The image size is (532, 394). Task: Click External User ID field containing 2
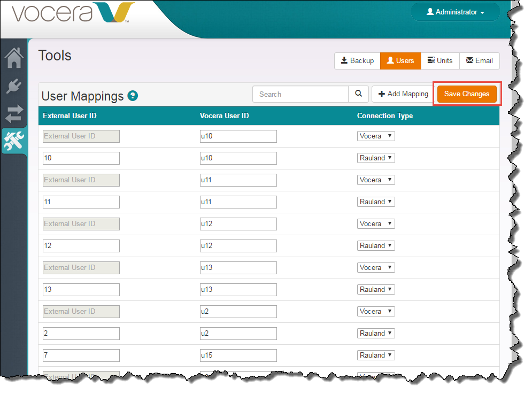coord(81,333)
